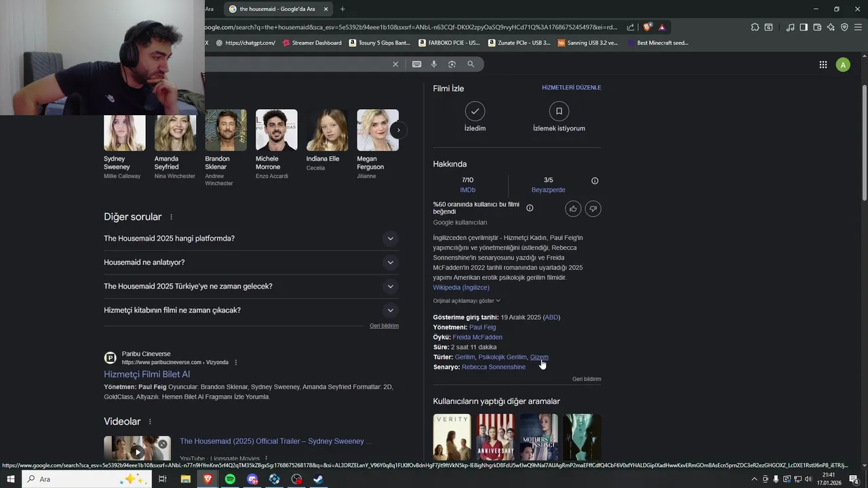Open Freida McFadden story link
This screenshot has height=488, width=868.
point(477,337)
